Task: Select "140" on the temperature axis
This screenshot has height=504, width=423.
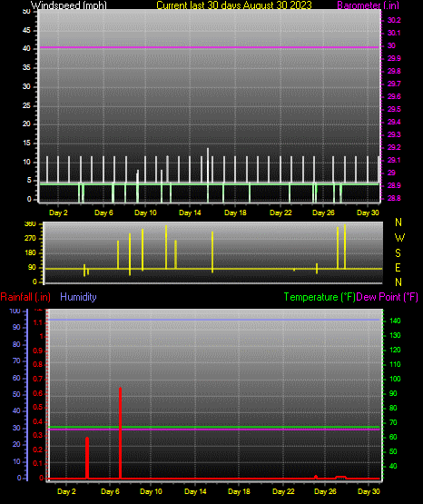Action: click(395, 321)
